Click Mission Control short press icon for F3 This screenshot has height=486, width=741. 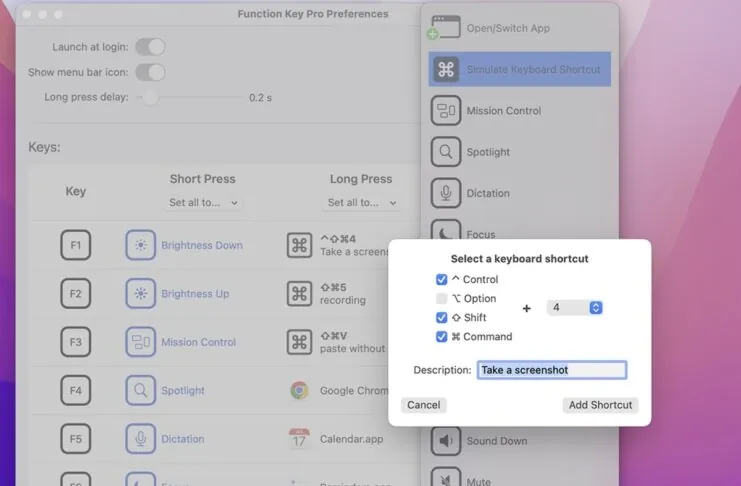140,342
